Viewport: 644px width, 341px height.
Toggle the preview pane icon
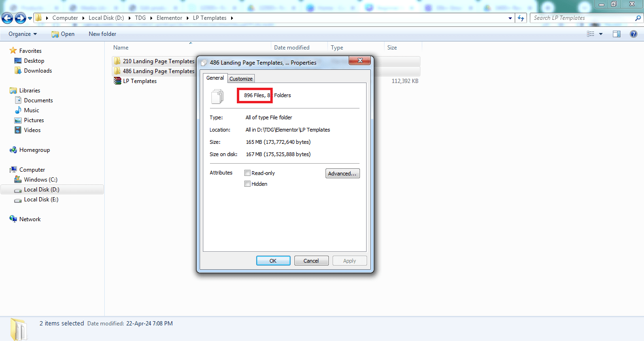point(616,34)
